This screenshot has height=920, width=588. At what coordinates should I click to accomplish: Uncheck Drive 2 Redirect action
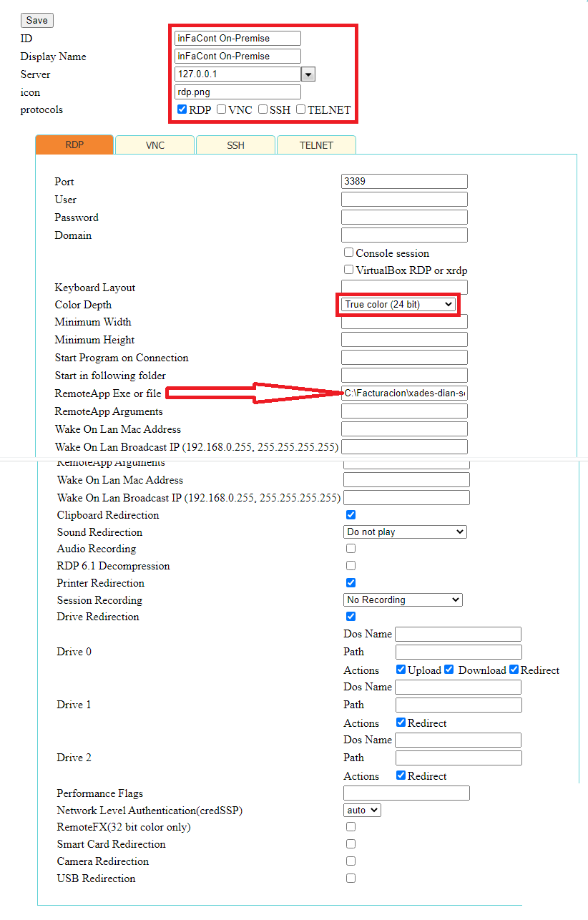[x=401, y=775]
